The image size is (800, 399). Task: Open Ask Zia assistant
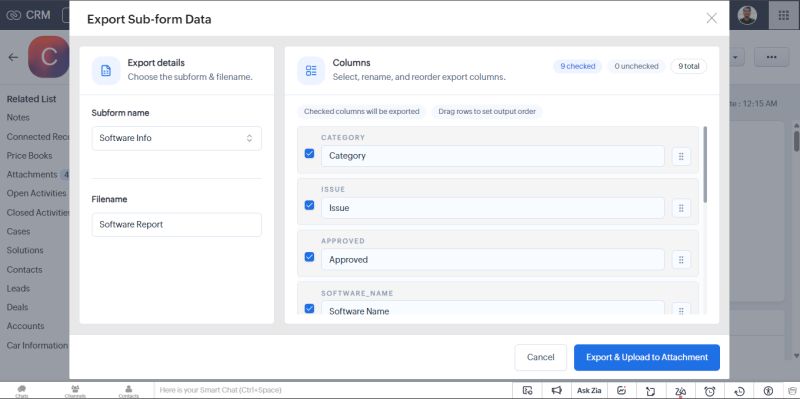(589, 390)
